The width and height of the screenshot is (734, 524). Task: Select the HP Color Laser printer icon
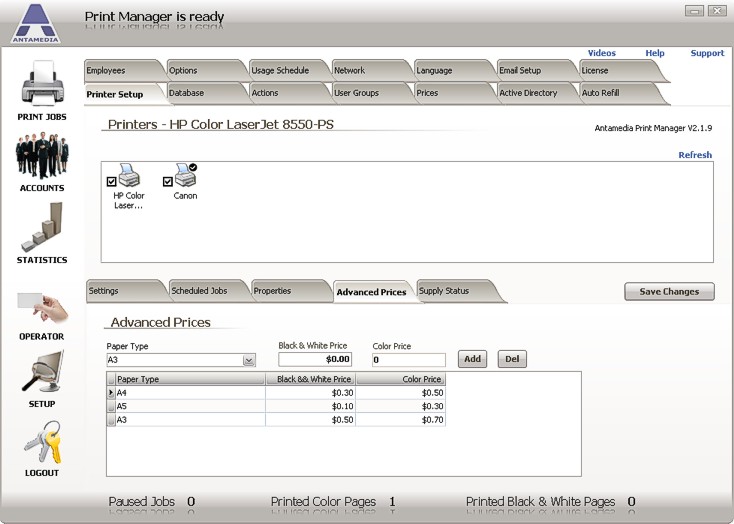[x=129, y=176]
